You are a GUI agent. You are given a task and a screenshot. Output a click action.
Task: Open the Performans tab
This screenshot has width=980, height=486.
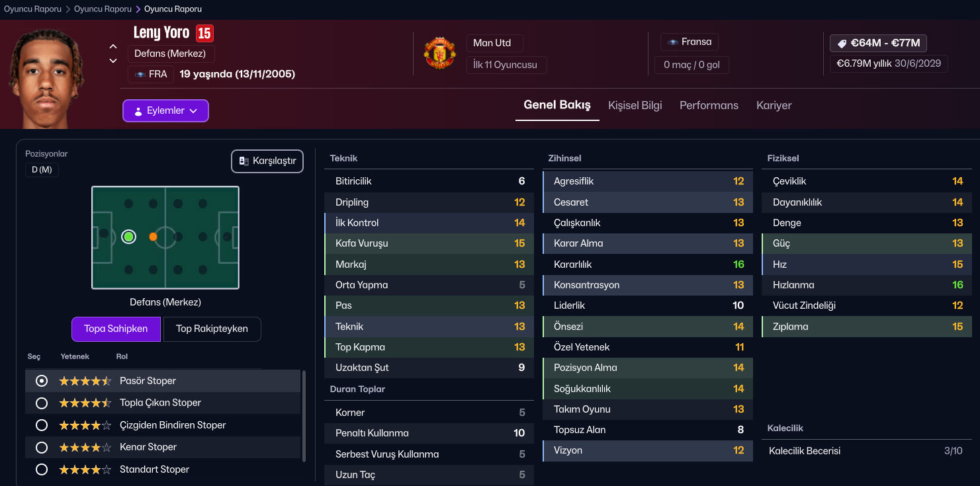pyautogui.click(x=709, y=105)
